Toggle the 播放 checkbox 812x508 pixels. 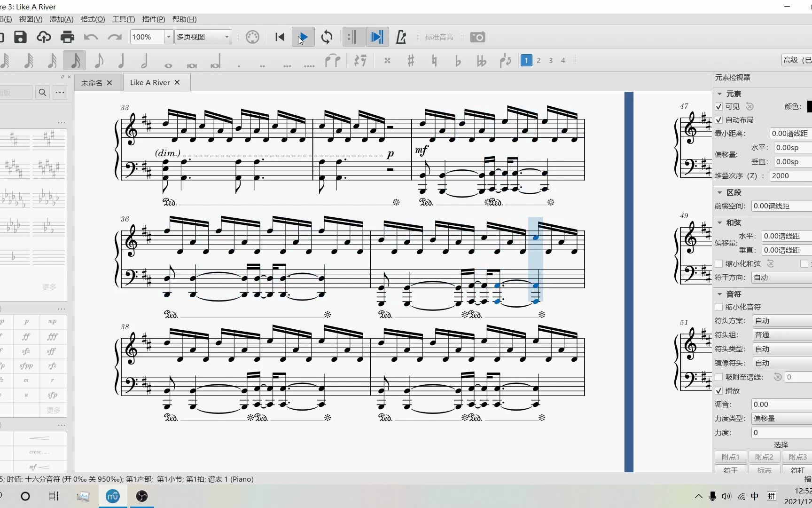click(718, 391)
